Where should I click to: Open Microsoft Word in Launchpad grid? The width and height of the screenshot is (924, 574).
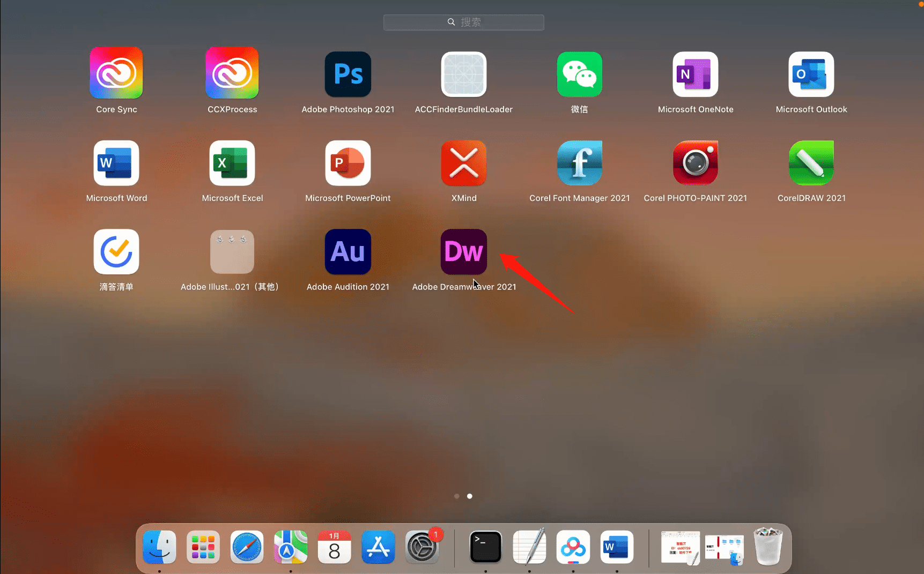[116, 163]
